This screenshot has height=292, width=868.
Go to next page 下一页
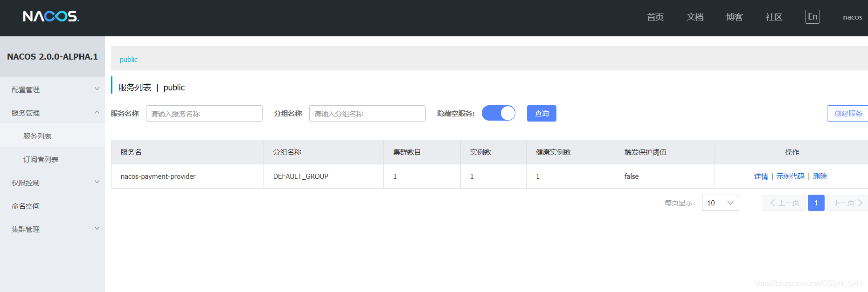(847, 203)
